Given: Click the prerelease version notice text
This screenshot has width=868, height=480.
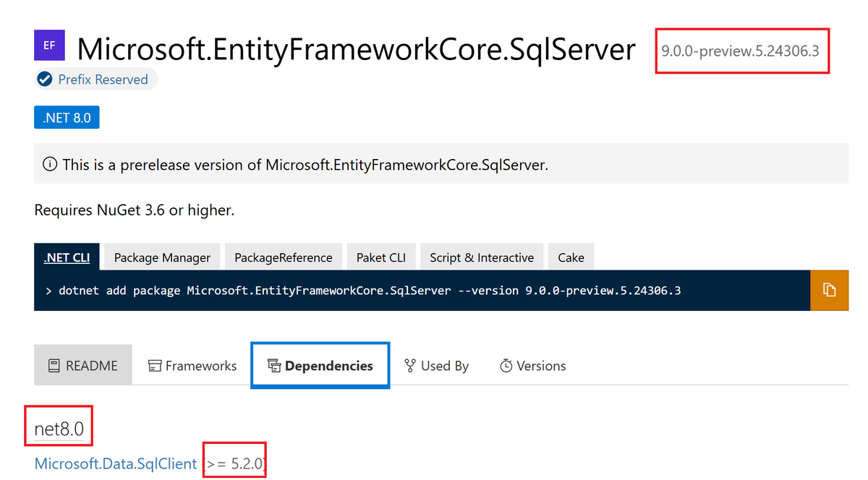Looking at the screenshot, I should (x=305, y=164).
